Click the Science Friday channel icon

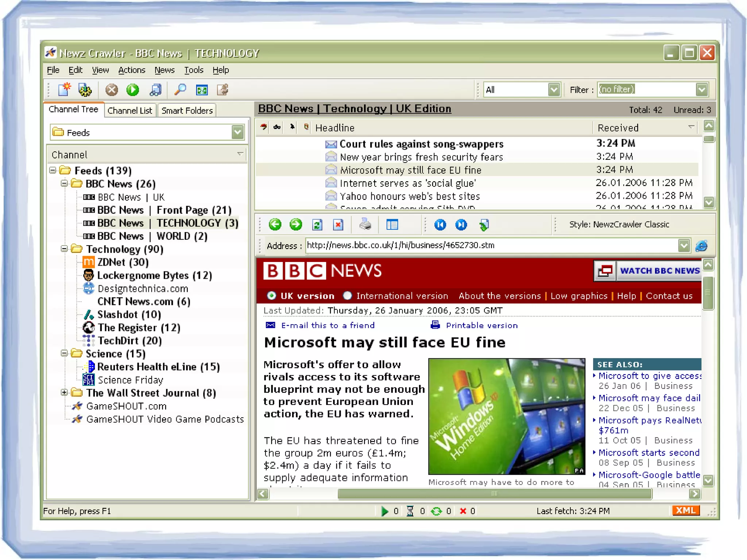(88, 380)
